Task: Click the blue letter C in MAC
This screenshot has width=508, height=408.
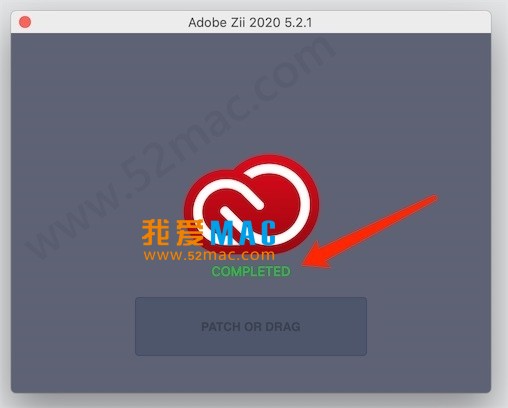Action: (267, 233)
